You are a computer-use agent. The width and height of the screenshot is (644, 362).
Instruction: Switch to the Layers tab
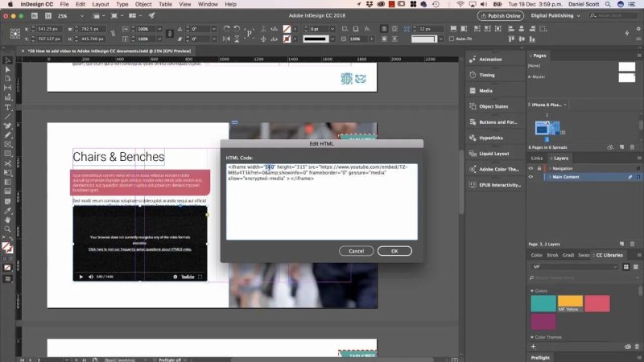coord(560,158)
